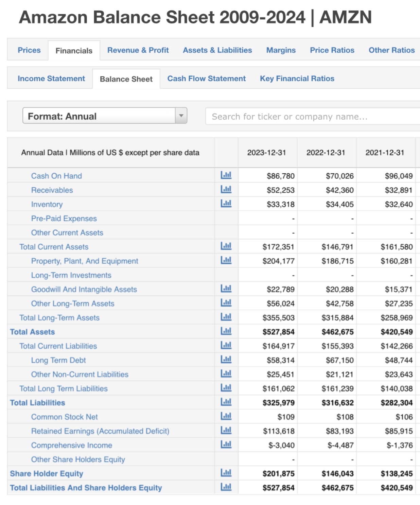The width and height of the screenshot is (420, 505).
Task: Open the Other Long-Term Assets link
Action: 73,303
